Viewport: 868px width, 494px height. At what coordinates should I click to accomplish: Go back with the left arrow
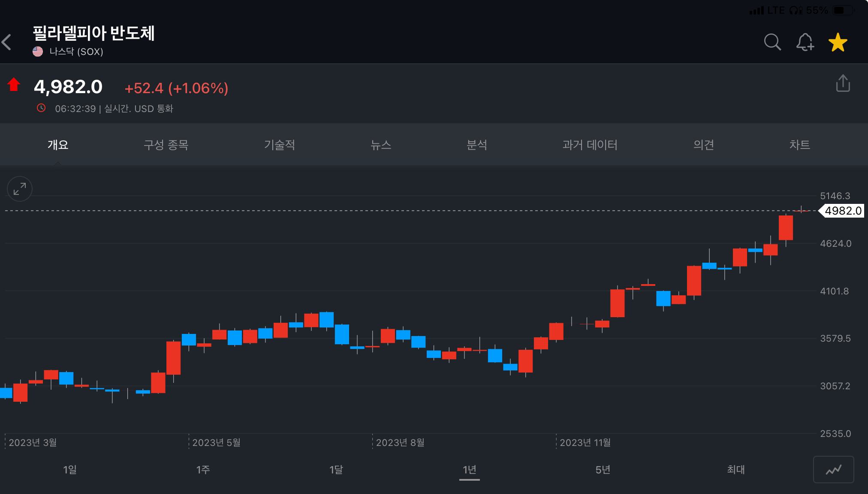7,42
